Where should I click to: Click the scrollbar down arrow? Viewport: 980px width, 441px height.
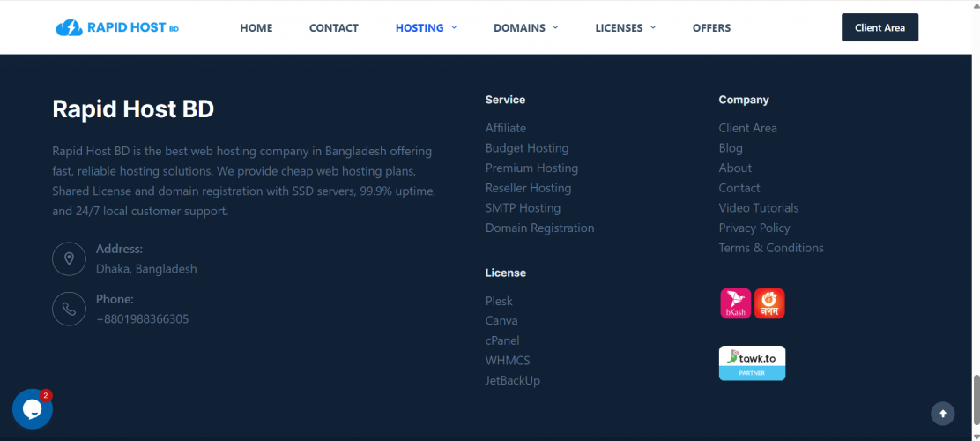(x=976, y=436)
